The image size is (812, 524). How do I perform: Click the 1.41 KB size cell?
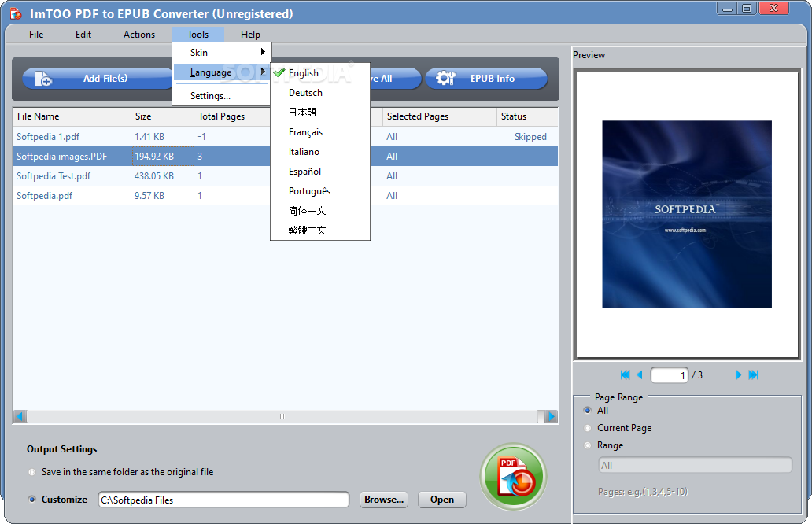(x=149, y=137)
